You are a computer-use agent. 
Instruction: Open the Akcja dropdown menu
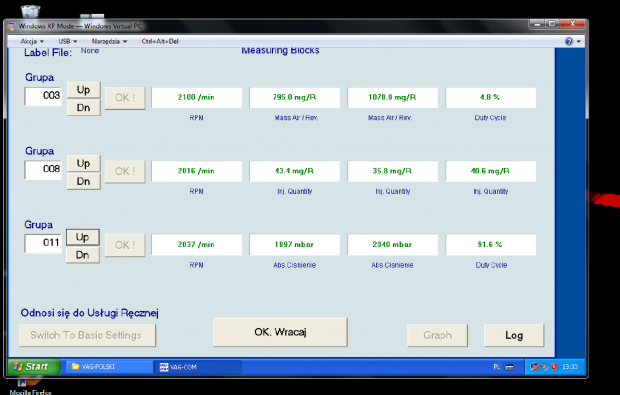[x=32, y=41]
